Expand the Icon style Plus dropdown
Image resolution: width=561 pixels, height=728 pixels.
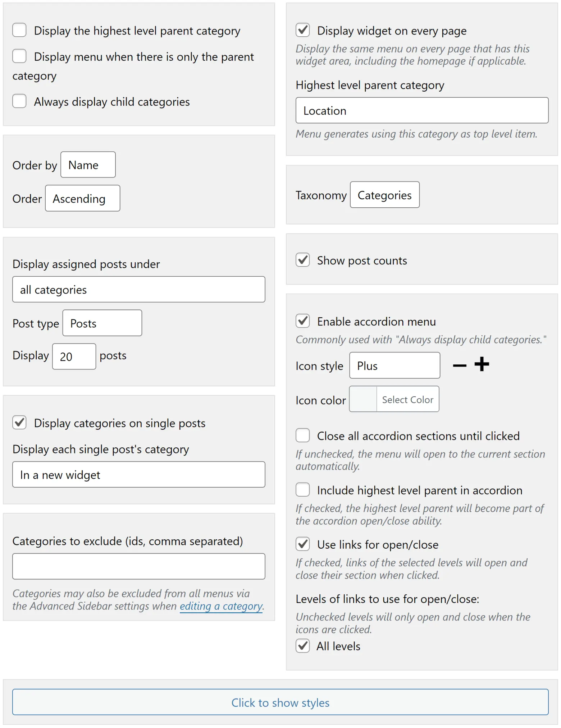pyautogui.click(x=394, y=365)
